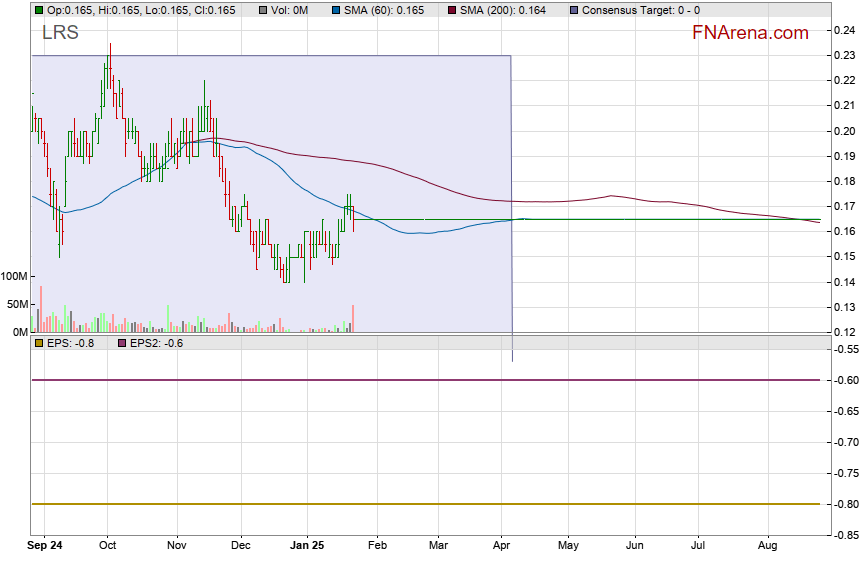Screen dimensions: 859x566
Task: Click the yellow EPS legend swatch
Action: pos(39,343)
